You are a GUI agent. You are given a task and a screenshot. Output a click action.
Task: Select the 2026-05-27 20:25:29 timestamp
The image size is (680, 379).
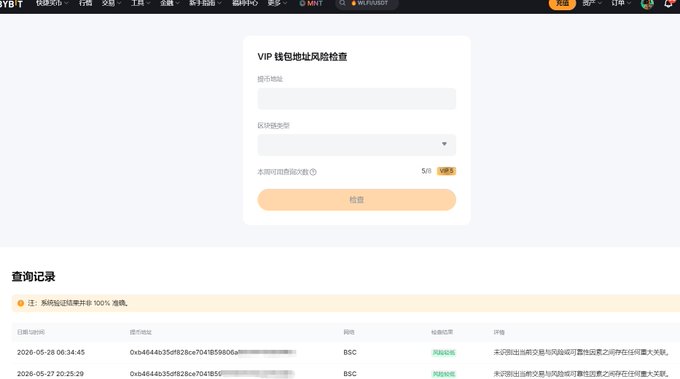pyautogui.click(x=50, y=373)
